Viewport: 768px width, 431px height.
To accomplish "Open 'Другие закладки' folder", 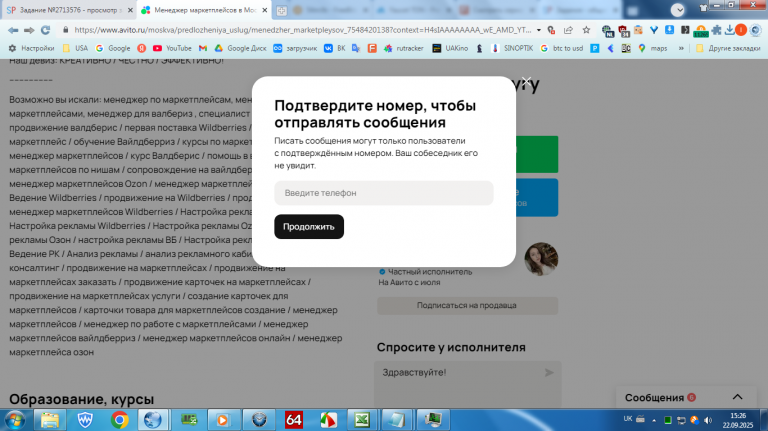I will coord(728,48).
